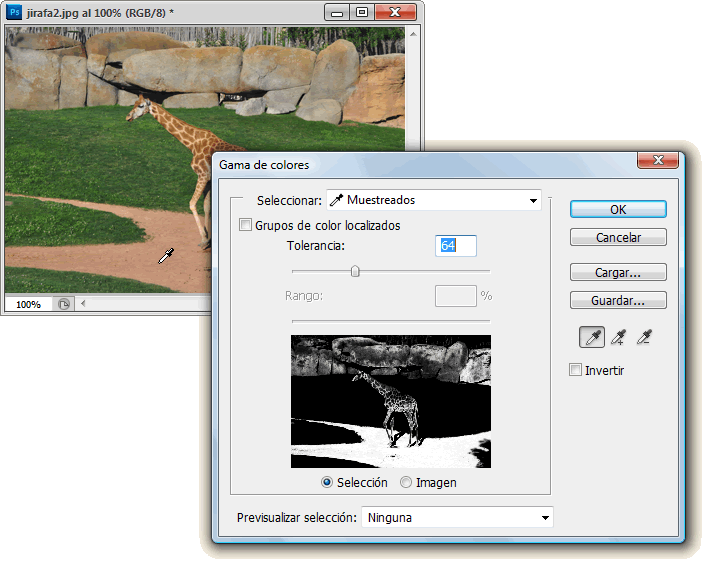Select the plain Eyedropper sampling tool
The width and height of the screenshot is (704, 562).
tap(590, 338)
